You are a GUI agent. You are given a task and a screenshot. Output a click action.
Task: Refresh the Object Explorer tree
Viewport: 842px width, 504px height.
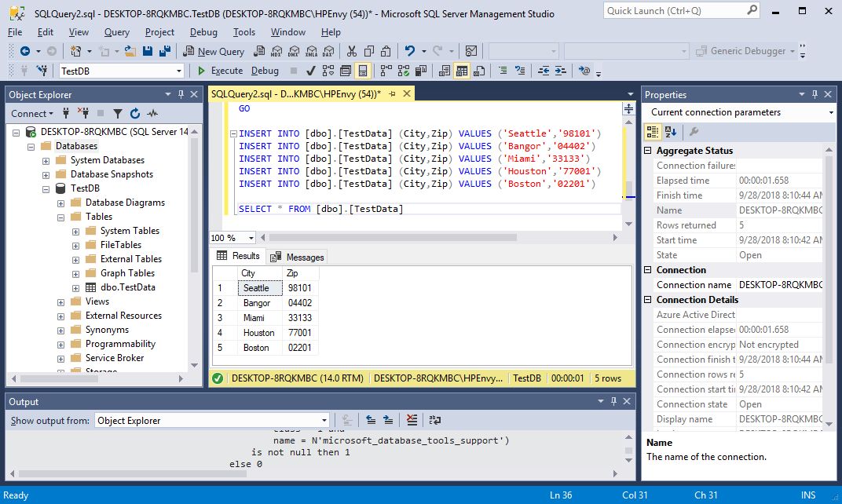134,114
